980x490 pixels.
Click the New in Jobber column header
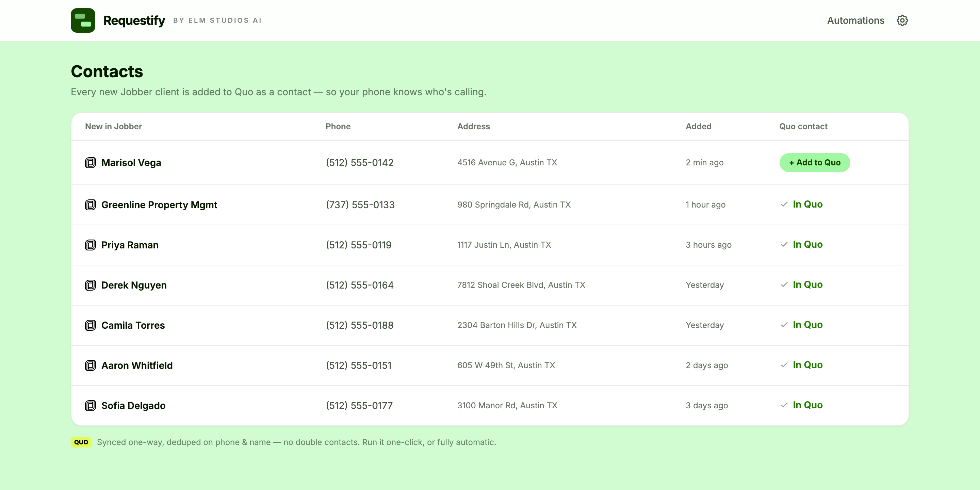coord(113,126)
